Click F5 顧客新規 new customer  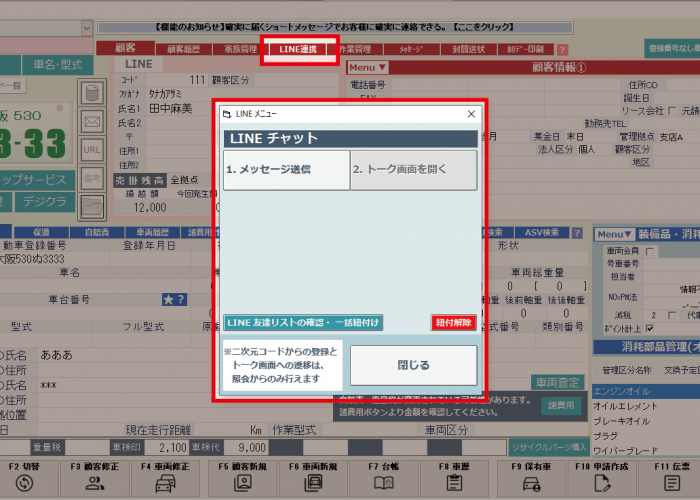tap(242, 478)
